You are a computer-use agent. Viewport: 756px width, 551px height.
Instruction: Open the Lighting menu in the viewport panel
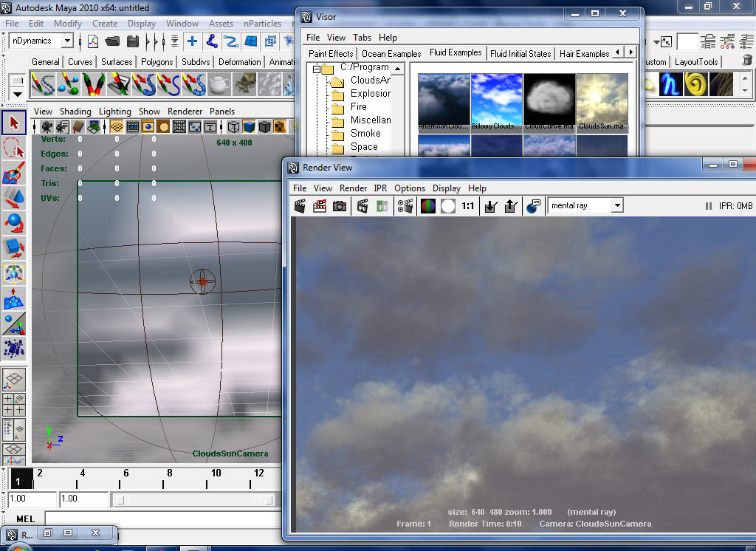(x=114, y=112)
